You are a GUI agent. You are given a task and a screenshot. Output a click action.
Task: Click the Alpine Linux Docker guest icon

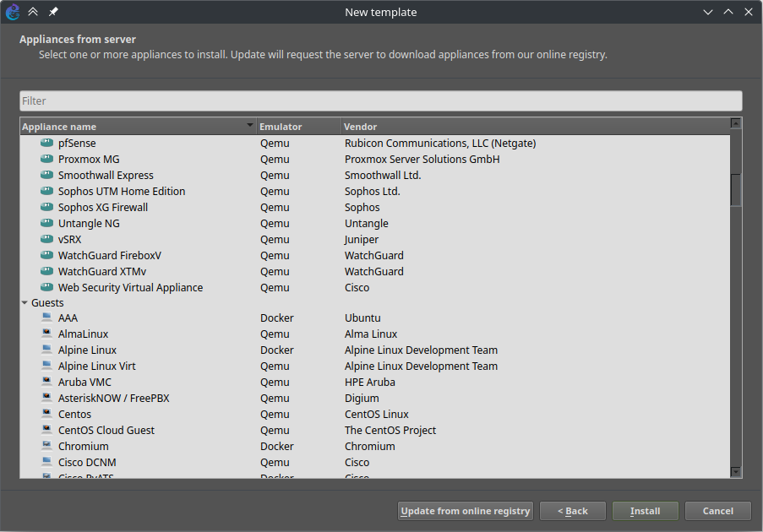click(x=46, y=350)
